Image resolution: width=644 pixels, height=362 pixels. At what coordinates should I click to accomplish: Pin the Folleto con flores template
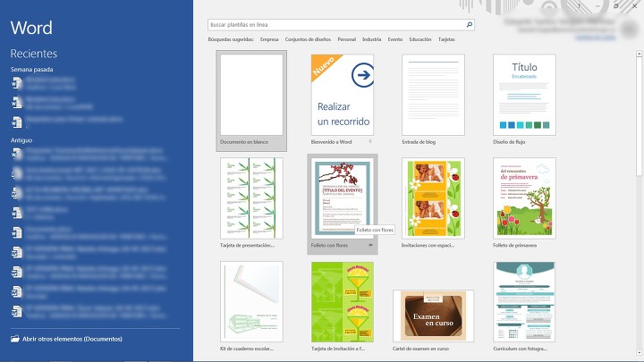(370, 244)
